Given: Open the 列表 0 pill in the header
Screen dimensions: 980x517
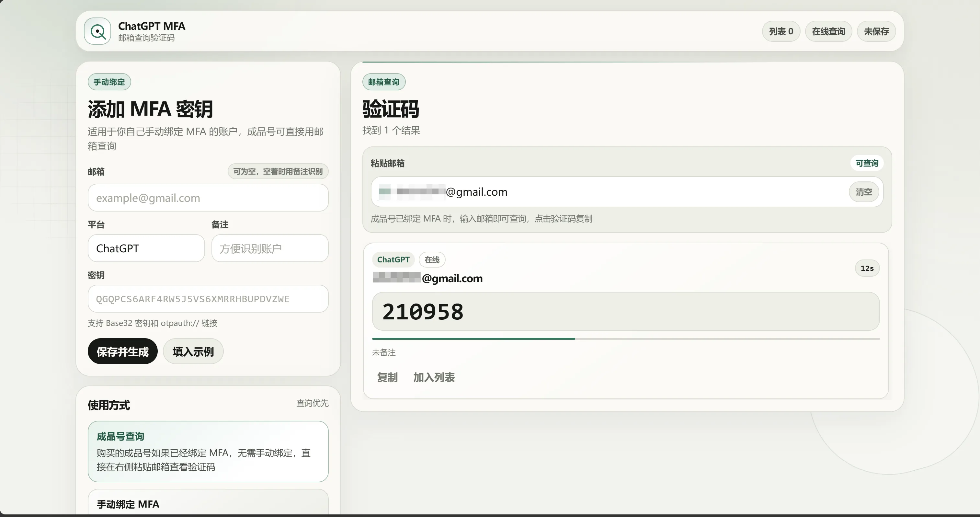Looking at the screenshot, I should (781, 31).
